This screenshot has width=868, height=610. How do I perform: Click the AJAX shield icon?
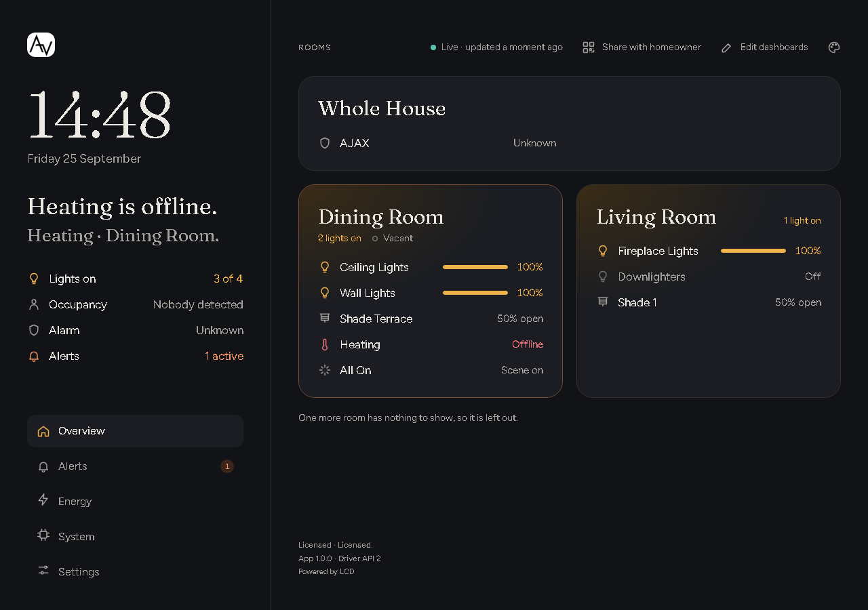(x=325, y=143)
